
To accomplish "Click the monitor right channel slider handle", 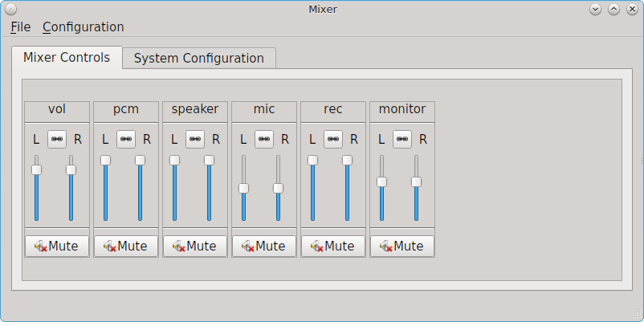I will point(416,182).
